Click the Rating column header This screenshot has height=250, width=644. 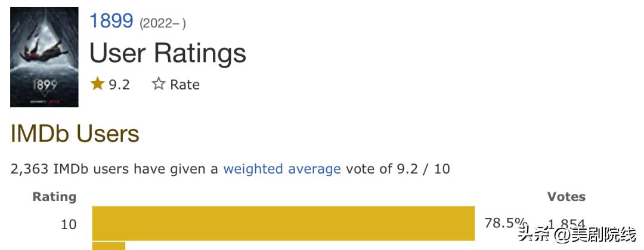pos(54,196)
